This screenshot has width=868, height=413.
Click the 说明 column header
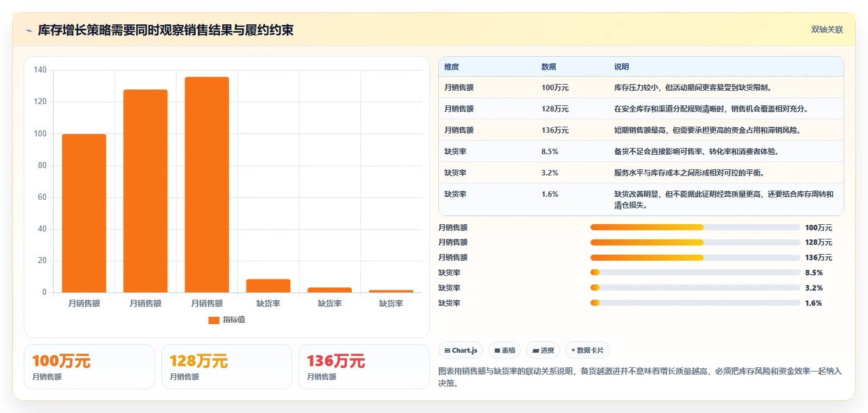click(621, 67)
